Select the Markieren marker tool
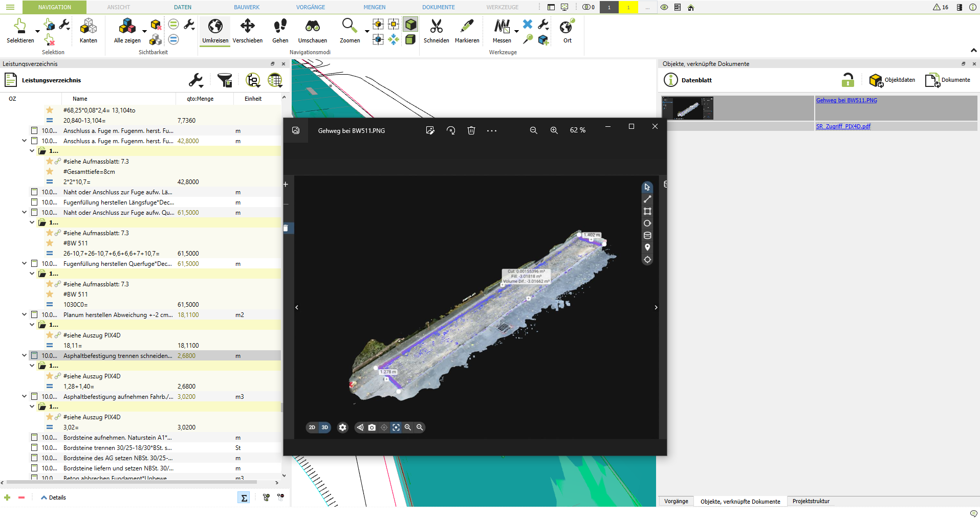980x520 pixels. 467,30
